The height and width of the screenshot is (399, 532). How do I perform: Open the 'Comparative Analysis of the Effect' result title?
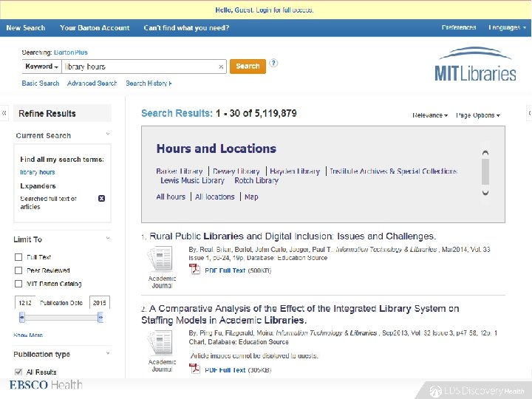tap(300, 314)
